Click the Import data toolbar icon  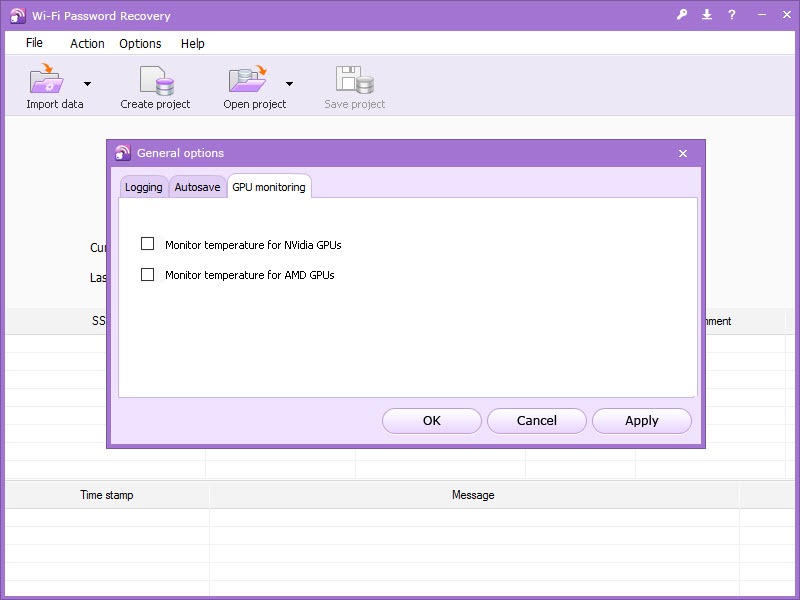click(47, 80)
